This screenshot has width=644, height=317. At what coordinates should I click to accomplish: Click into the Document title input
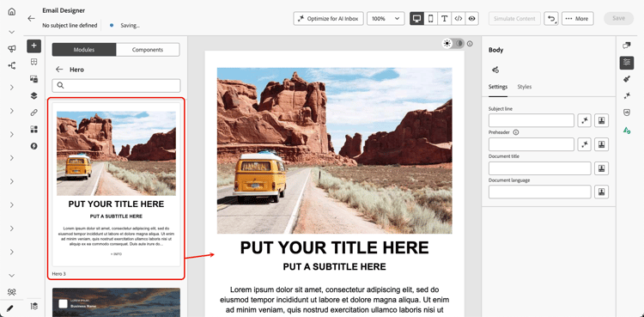(x=540, y=168)
